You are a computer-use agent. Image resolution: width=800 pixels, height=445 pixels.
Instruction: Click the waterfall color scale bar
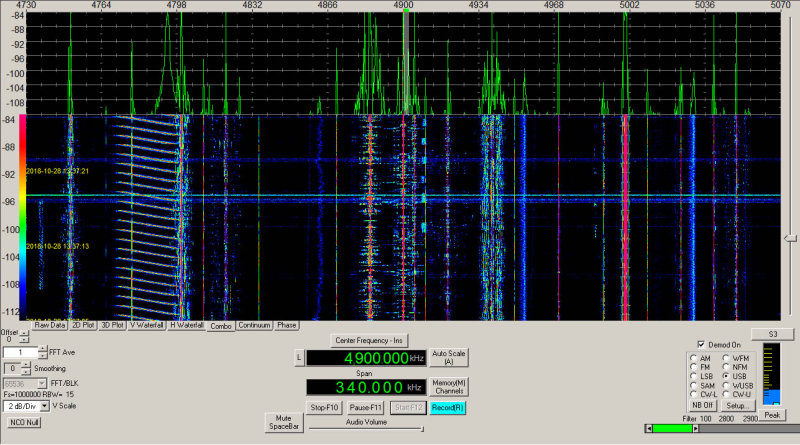pyautogui.click(x=22, y=217)
